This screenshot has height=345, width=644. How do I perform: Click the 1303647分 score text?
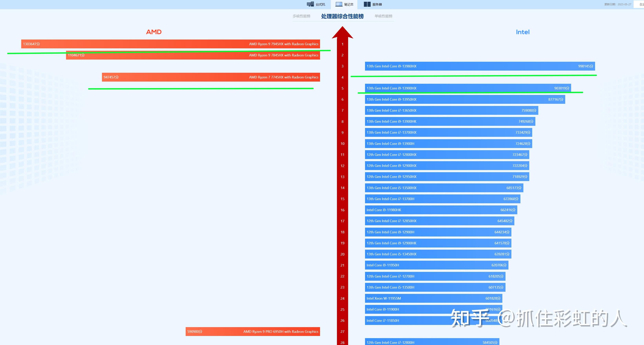[31, 44]
